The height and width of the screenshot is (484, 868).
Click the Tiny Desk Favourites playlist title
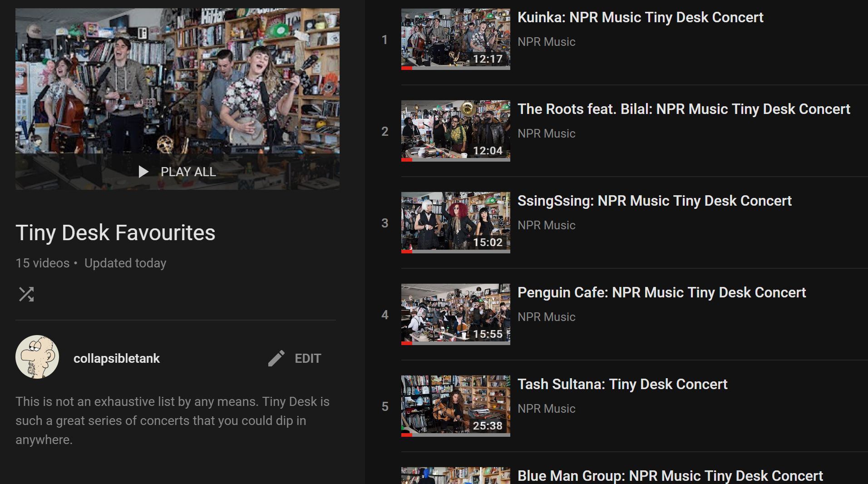(115, 233)
